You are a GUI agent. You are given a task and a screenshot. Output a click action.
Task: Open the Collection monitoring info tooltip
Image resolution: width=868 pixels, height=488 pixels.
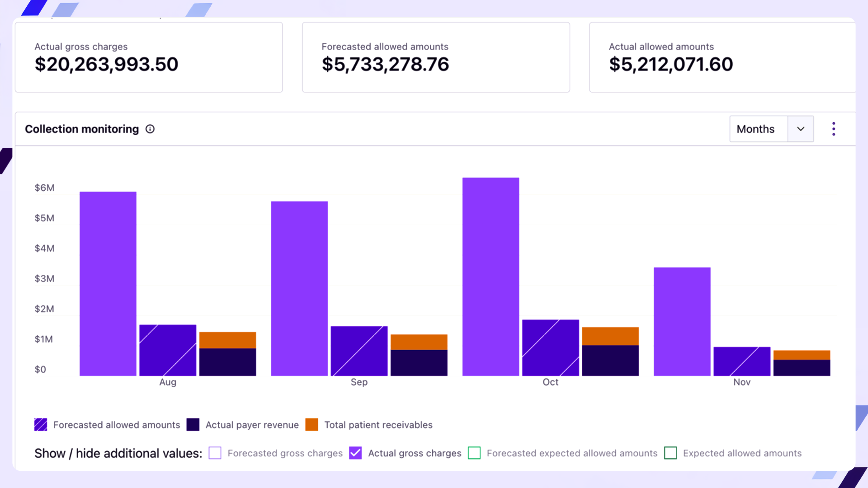pos(150,129)
